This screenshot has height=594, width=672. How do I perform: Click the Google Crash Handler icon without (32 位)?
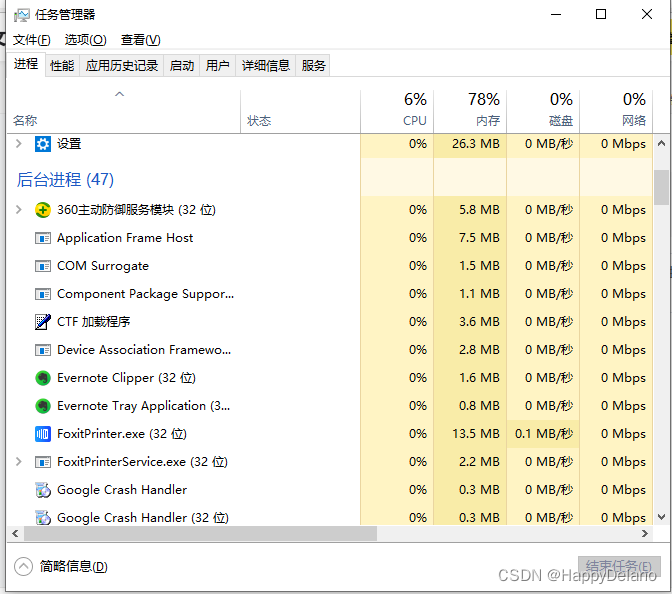point(42,490)
